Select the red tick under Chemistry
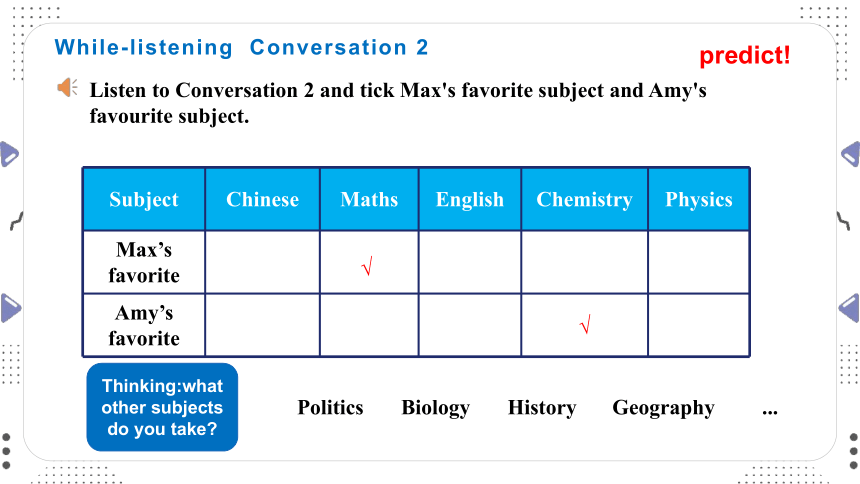Image resolution: width=860 pixels, height=484 pixels. click(x=585, y=324)
